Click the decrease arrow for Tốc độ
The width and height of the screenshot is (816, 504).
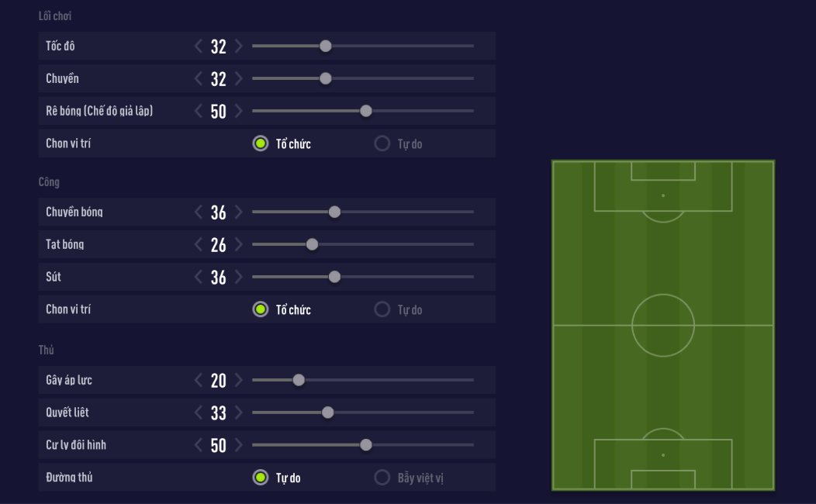(199, 47)
